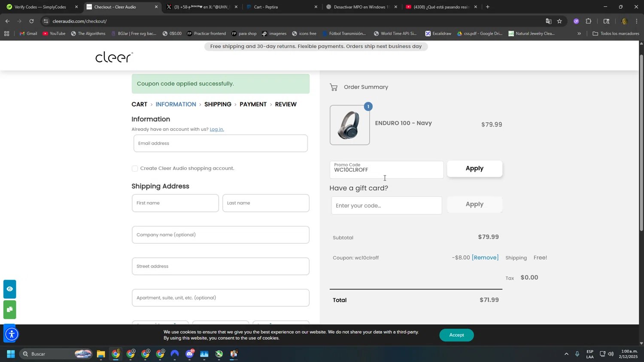Click the Apartment, suite, unit field
Screen dimensions: 644x362
point(220,298)
